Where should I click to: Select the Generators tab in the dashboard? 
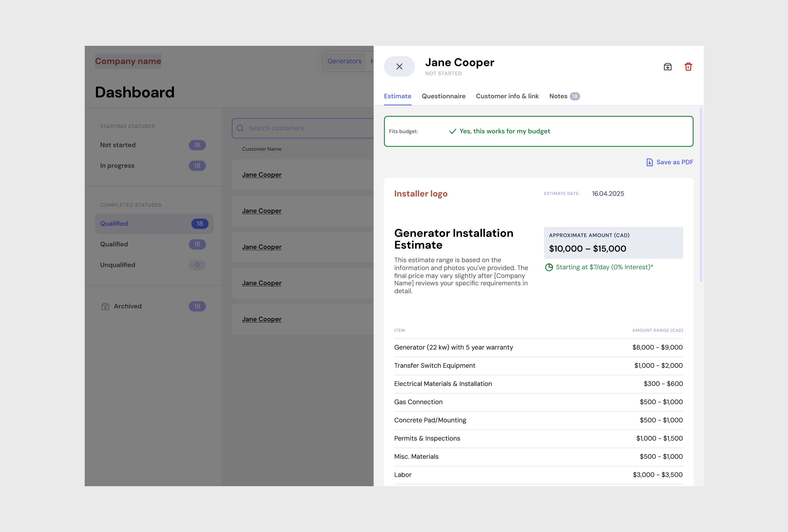point(345,61)
